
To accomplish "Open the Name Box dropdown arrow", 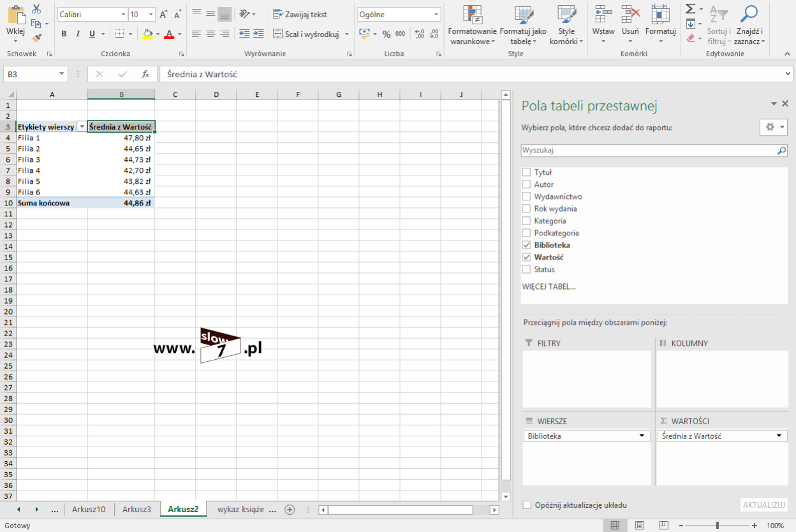I will click(62, 74).
